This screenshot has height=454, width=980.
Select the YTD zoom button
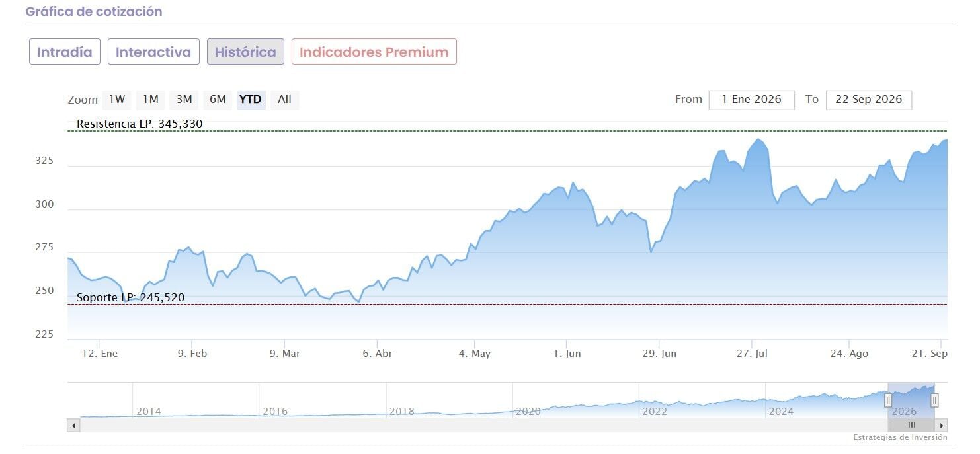coord(251,100)
